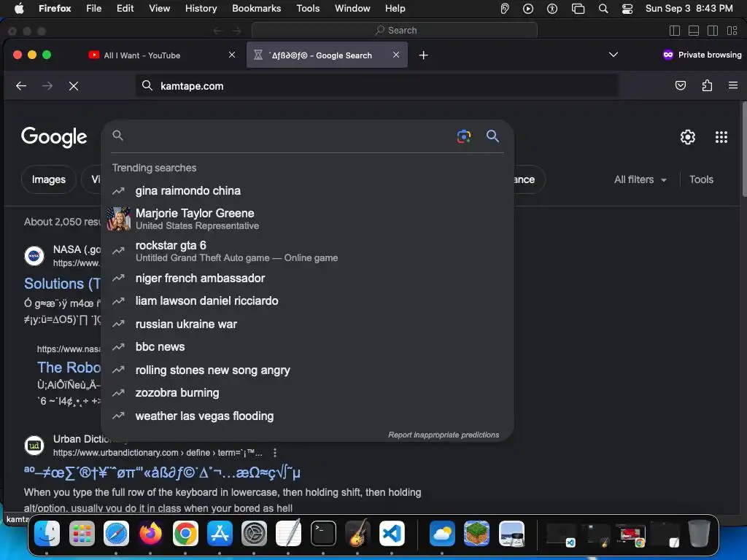Open macOS Control Center in menu bar
Screen dimensions: 747x560
coord(627,9)
